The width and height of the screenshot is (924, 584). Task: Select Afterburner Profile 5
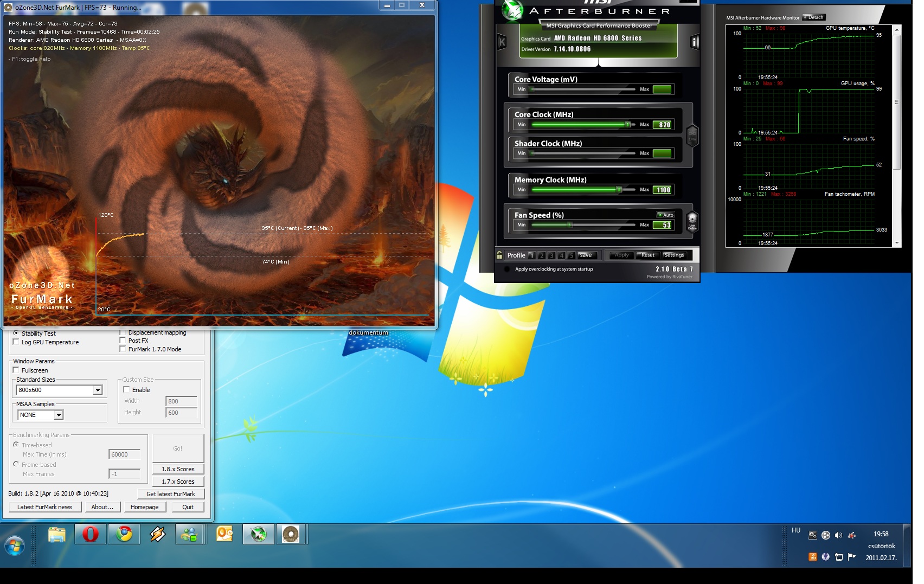(571, 255)
